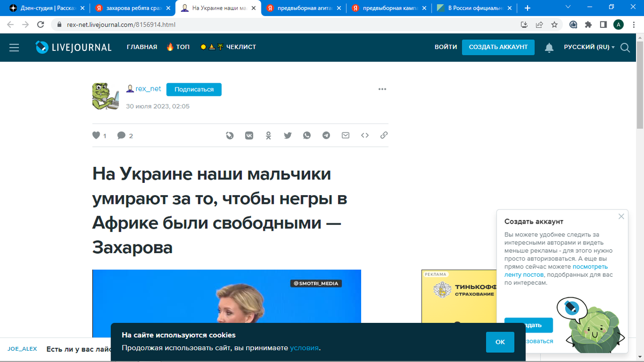Image resolution: width=644 pixels, height=362 pixels.
Task: Switch to предвыборная кампания tab
Action: 389,8
